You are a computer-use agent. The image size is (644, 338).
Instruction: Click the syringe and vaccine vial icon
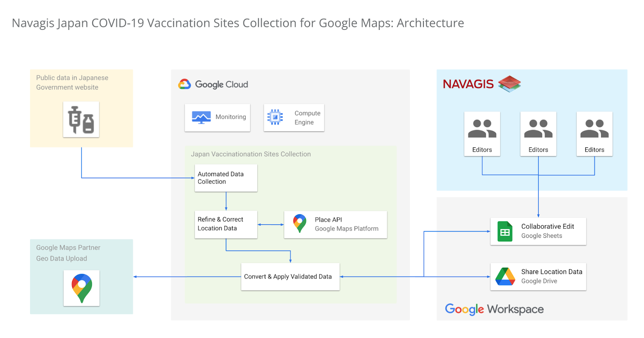tap(81, 120)
